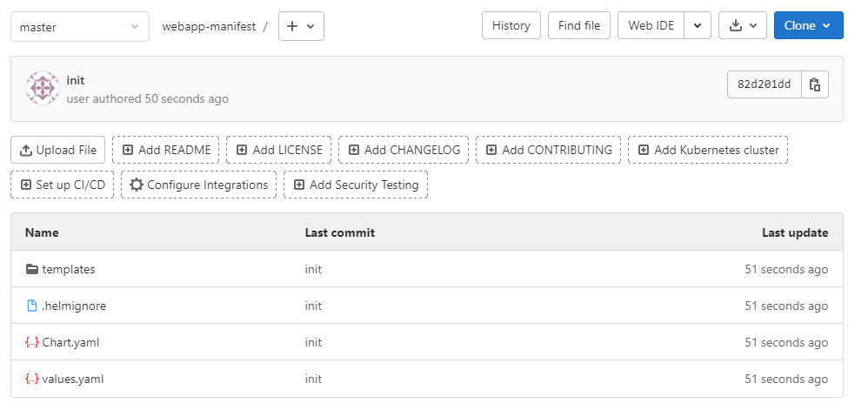Click commit hash 82d201dd
Image resolution: width=868 pixels, height=417 pixels.
point(764,84)
